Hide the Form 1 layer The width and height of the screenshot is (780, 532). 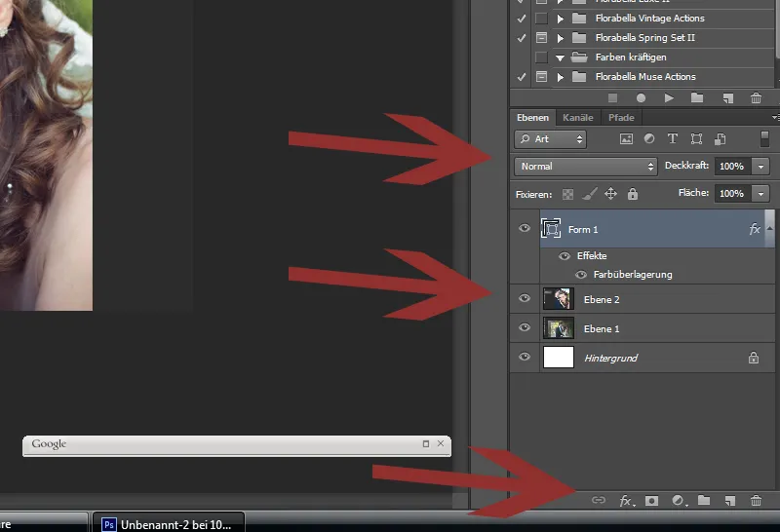pyautogui.click(x=525, y=228)
